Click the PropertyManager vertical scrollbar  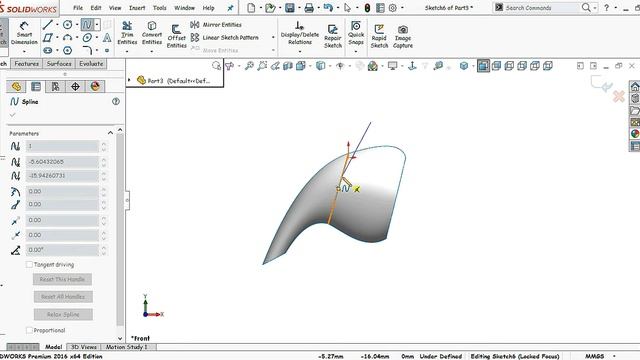(x=120, y=229)
